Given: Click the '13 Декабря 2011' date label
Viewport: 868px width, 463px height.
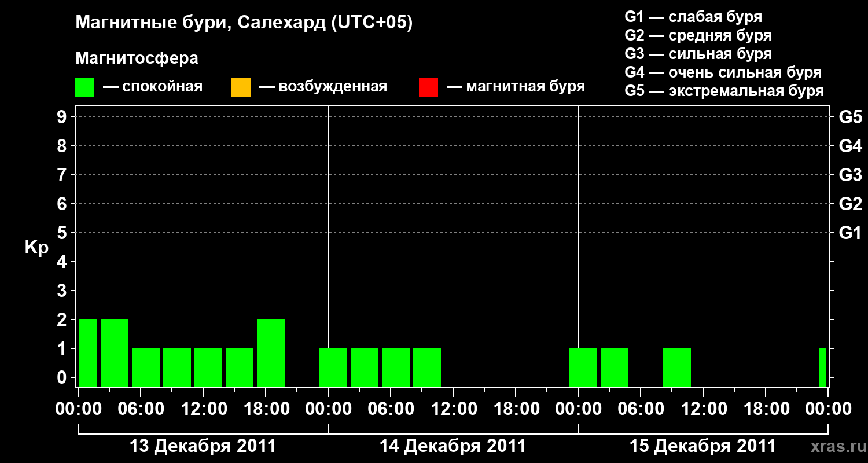Looking at the screenshot, I should [203, 446].
